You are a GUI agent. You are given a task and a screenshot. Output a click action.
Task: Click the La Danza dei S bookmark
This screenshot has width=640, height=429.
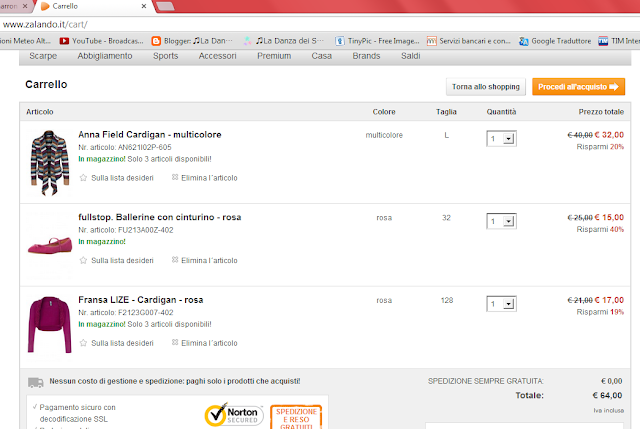pyautogui.click(x=285, y=41)
